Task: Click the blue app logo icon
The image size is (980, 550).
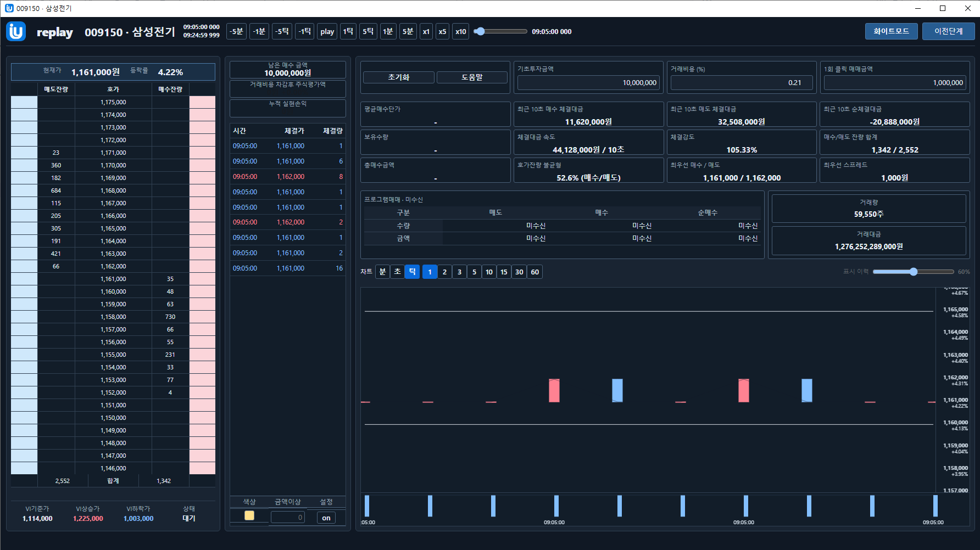Action: click(16, 31)
